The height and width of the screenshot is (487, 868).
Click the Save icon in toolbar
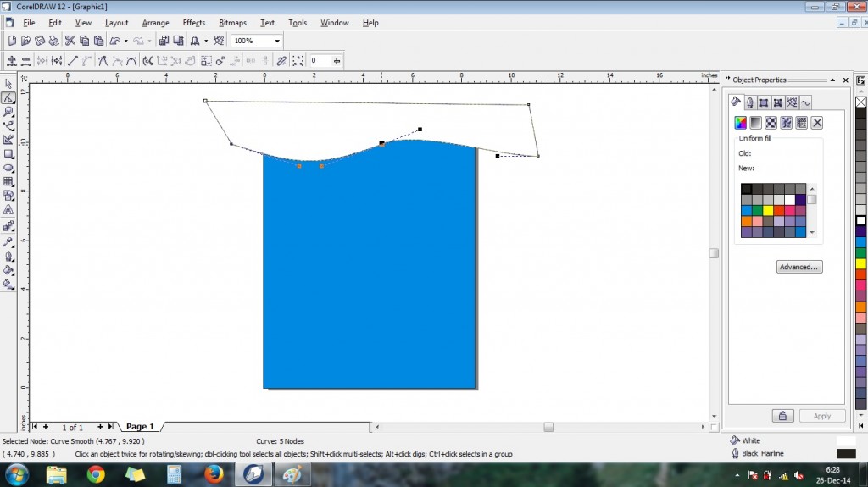point(40,41)
